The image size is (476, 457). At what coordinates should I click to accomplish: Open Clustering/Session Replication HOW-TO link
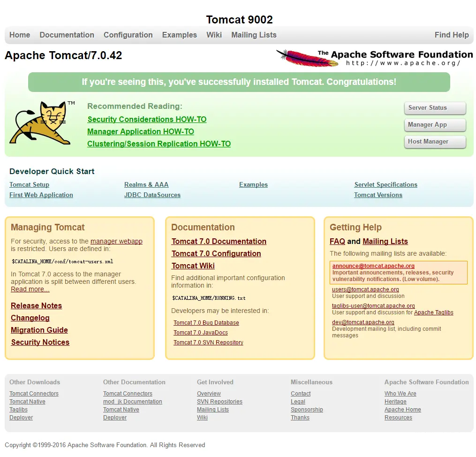coord(159,144)
